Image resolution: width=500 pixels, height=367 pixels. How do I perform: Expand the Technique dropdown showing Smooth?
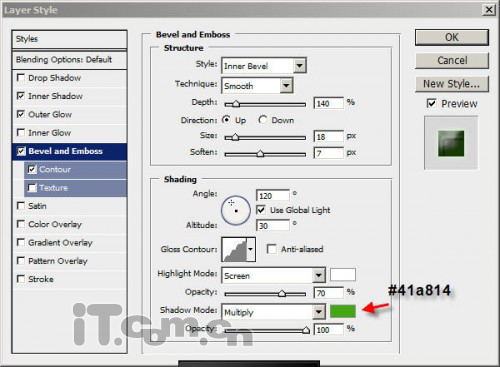[257, 86]
